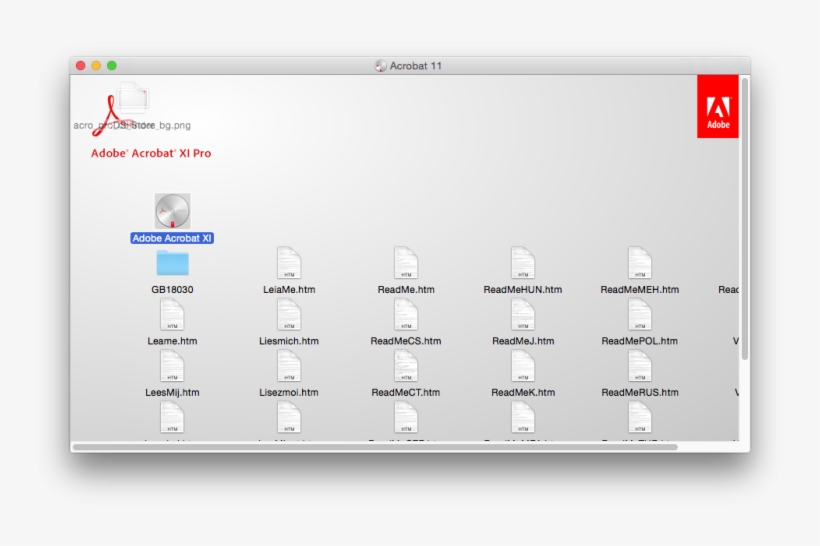
Task: Click the vertical scrollbar of the Acrobat 11 window
Action: 745,219
